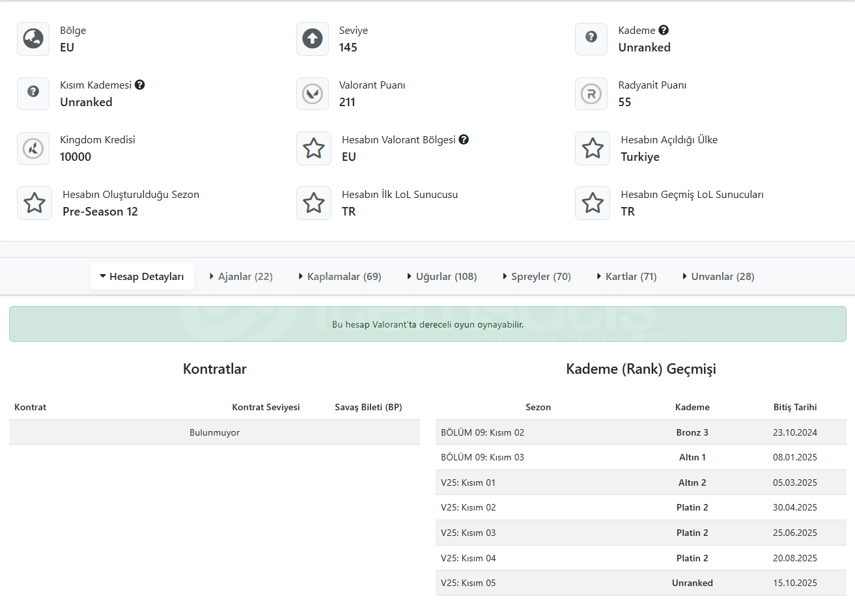Viewport: 855px width, 616px height.
Task: Click the globe icon beside Bölge
Action: pos(33,39)
